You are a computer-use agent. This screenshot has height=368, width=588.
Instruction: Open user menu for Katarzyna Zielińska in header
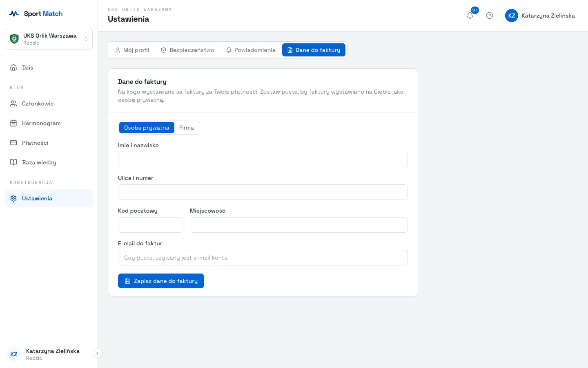coord(540,16)
